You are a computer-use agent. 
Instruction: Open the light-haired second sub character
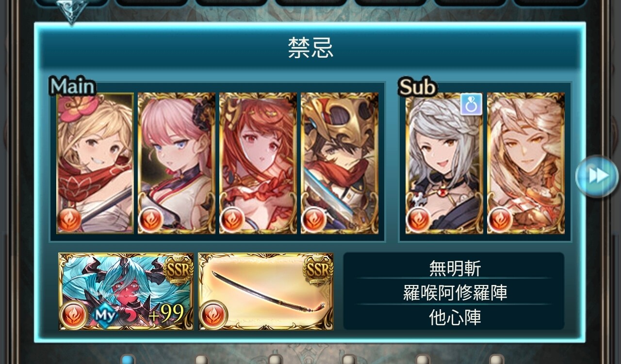coord(526,163)
